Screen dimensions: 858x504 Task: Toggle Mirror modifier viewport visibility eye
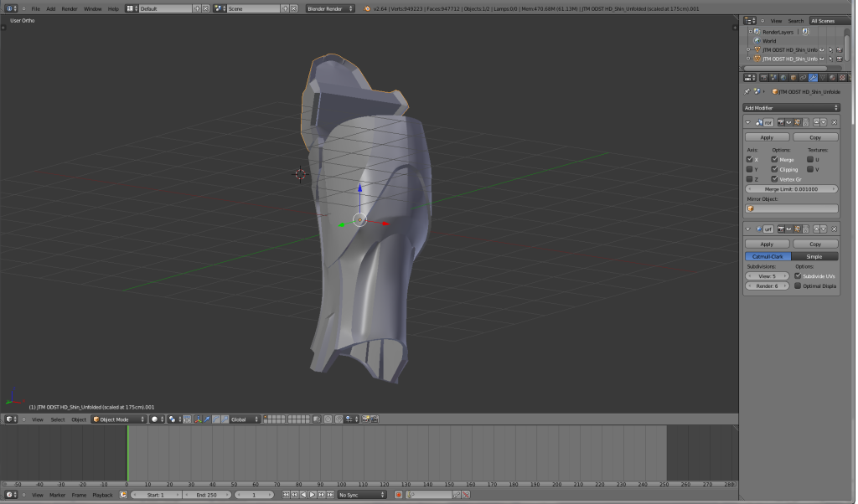pos(788,122)
